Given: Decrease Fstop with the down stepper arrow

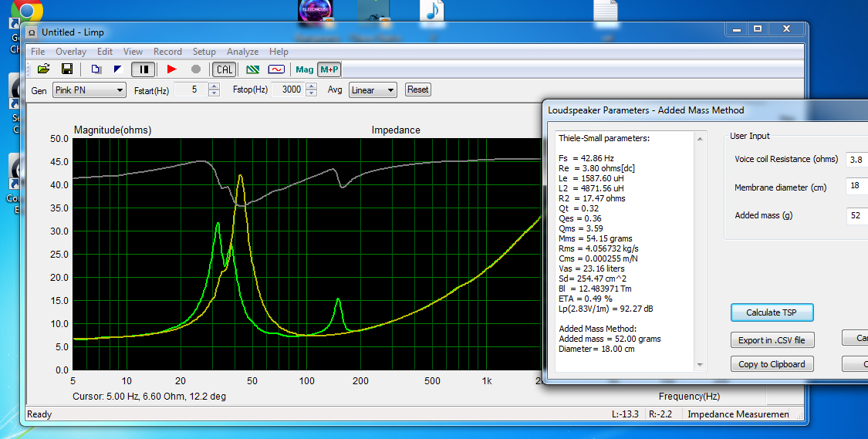Looking at the screenshot, I should click(312, 93).
